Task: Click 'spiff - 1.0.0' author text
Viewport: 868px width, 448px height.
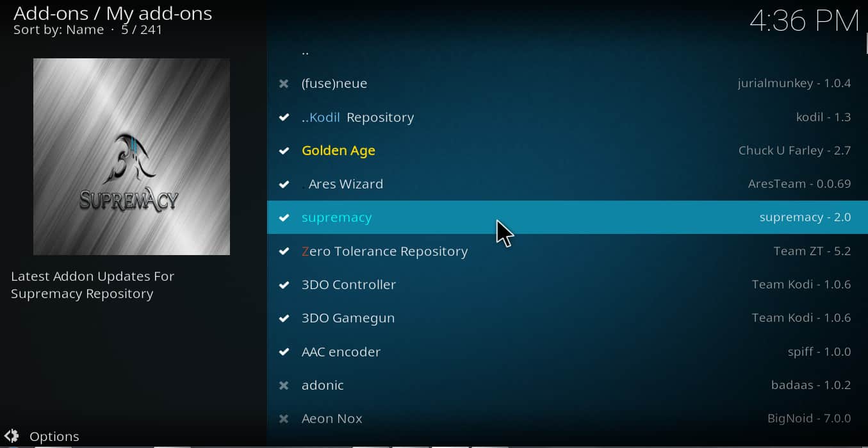Action: click(x=819, y=352)
